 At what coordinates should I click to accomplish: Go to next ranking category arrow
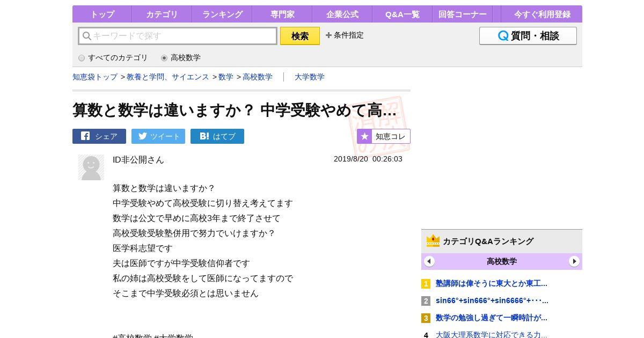[x=574, y=261]
